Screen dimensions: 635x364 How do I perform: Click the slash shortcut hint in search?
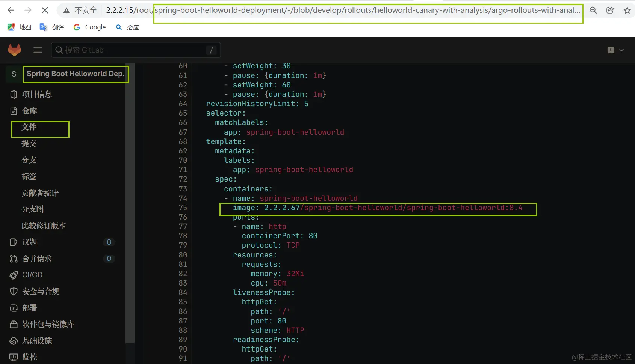click(211, 50)
